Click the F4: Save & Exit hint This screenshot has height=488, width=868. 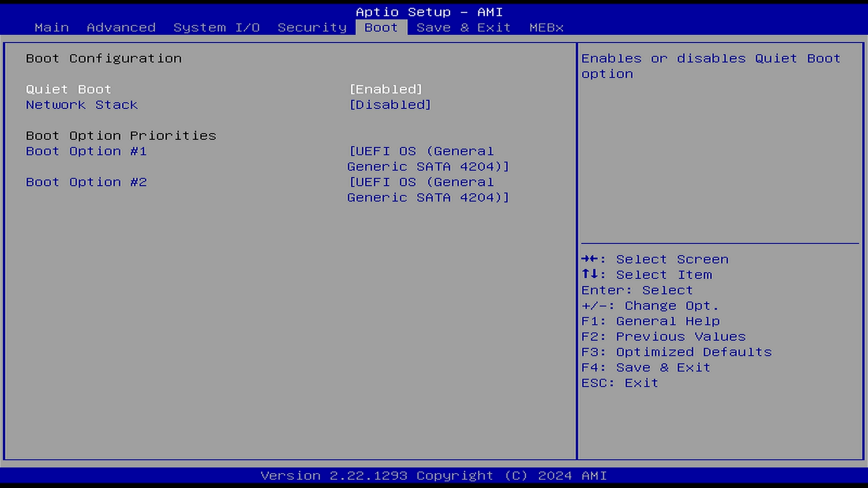646,367
